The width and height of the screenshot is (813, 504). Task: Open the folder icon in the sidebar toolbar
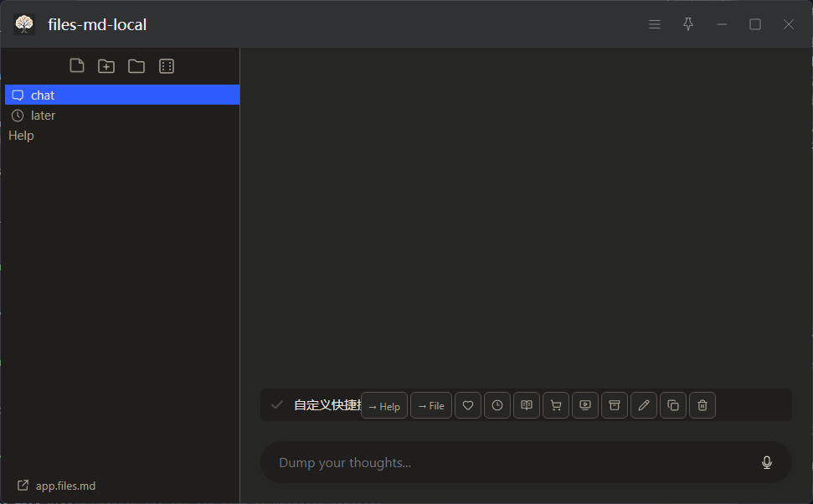coord(136,66)
